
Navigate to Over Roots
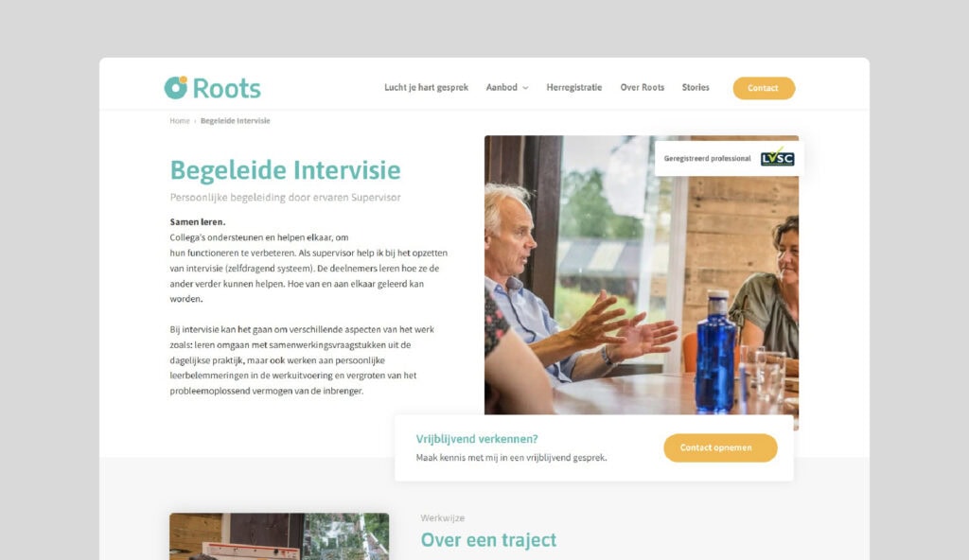point(642,87)
